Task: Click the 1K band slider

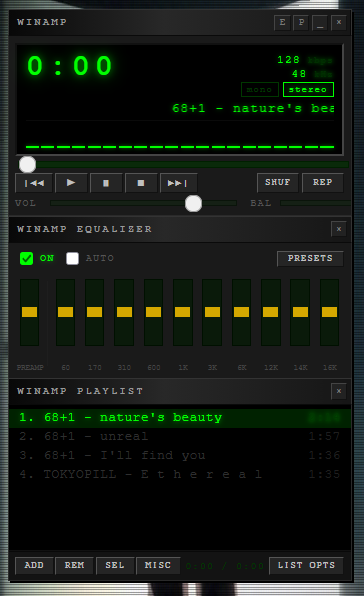Action: pos(183,312)
